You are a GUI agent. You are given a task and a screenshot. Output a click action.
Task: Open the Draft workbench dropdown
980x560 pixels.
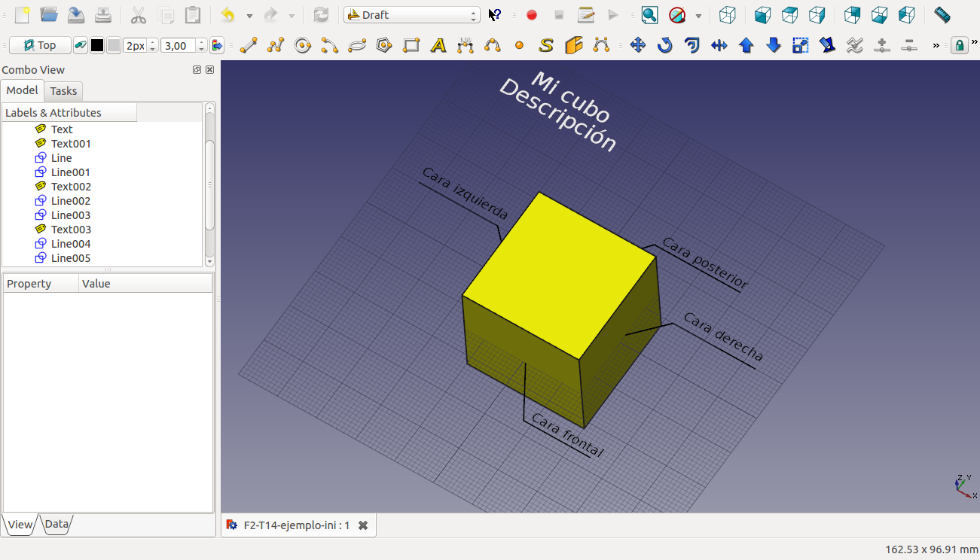pyautogui.click(x=411, y=15)
